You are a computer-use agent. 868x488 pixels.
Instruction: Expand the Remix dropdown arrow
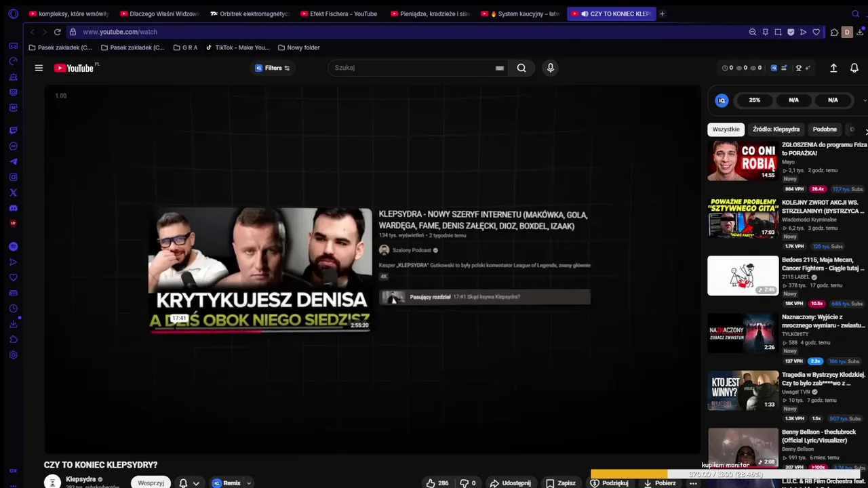tap(249, 483)
